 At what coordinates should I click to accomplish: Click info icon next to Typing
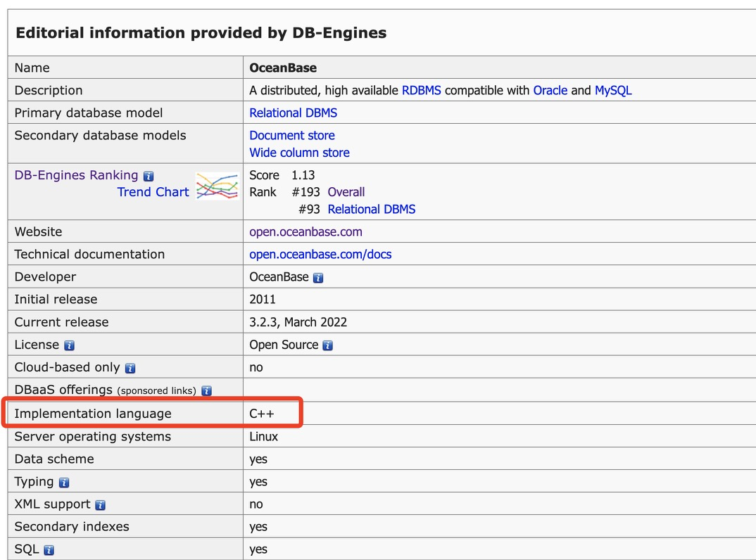[x=64, y=483]
